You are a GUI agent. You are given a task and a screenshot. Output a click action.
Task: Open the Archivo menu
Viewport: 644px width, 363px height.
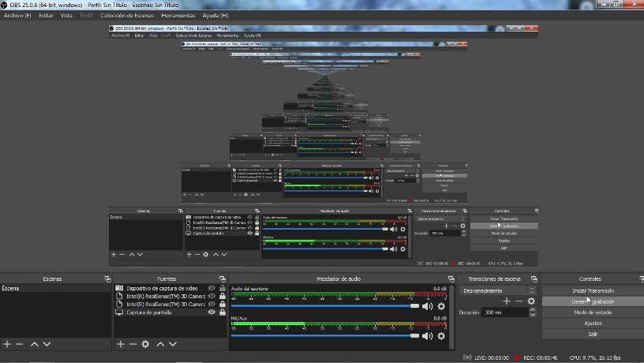point(17,16)
